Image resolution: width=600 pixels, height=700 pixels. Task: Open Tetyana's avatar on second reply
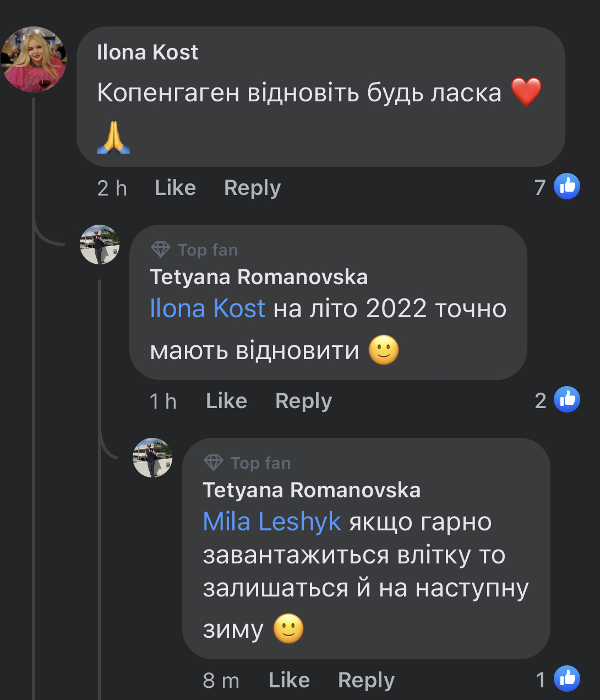click(152, 458)
